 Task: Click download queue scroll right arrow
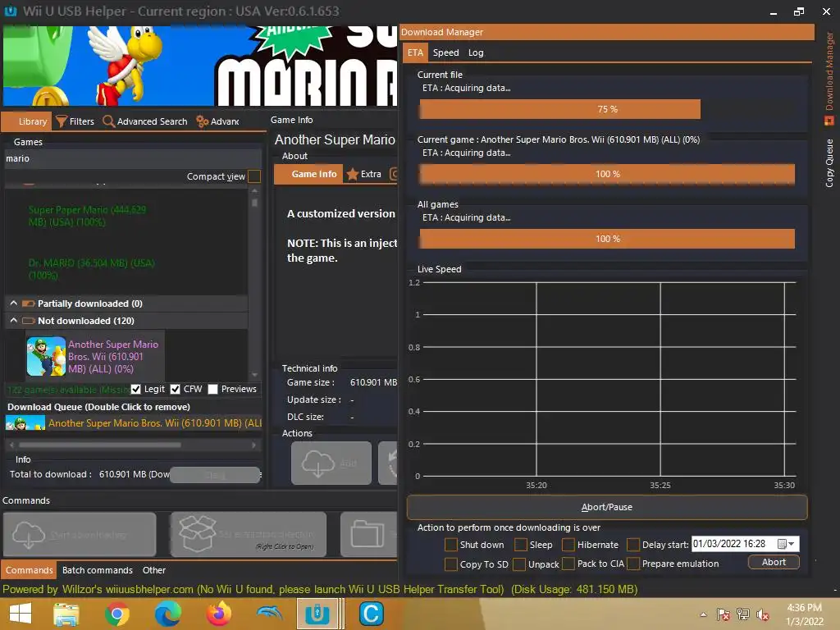(x=254, y=445)
